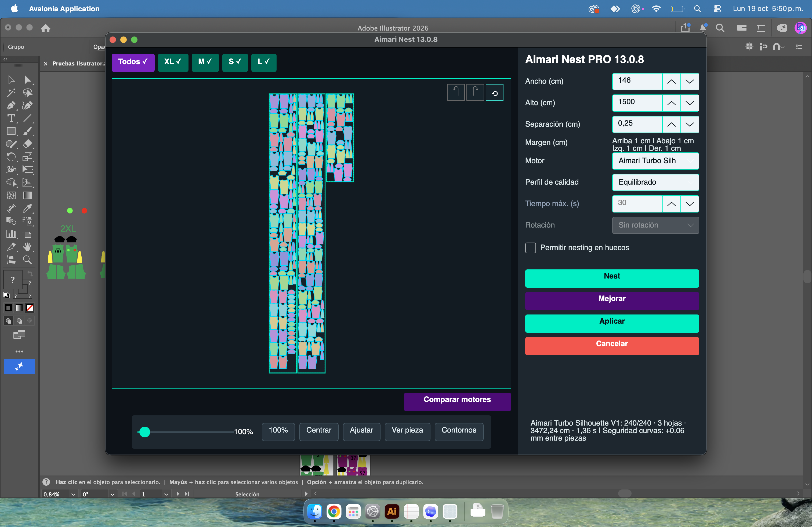Toggle the XL size filter

tap(173, 62)
